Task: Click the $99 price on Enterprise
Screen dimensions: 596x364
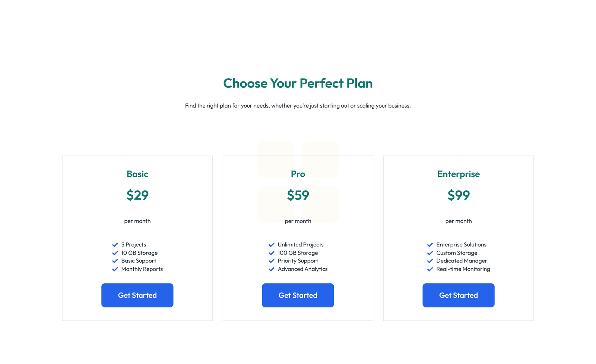Action: (x=458, y=195)
